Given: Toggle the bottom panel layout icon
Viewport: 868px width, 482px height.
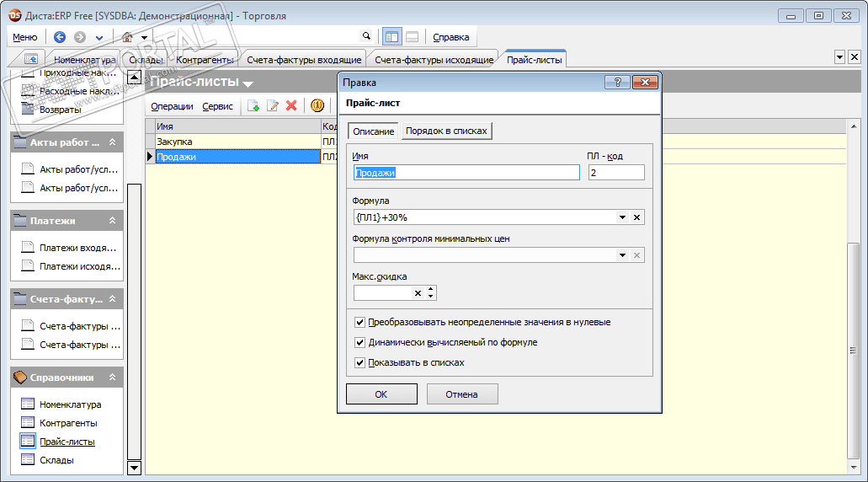Looking at the screenshot, I should point(412,37).
